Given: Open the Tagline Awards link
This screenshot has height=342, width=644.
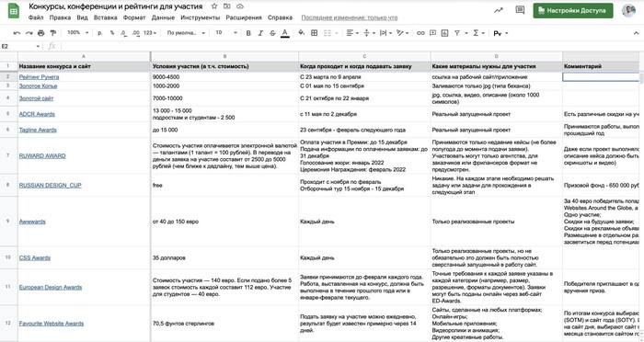Looking at the screenshot, I should [38, 130].
